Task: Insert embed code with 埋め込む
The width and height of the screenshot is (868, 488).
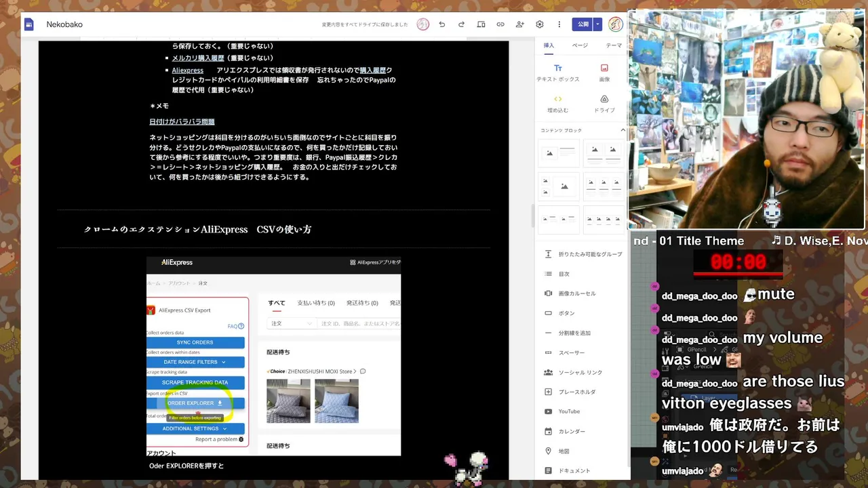Action: [558, 104]
